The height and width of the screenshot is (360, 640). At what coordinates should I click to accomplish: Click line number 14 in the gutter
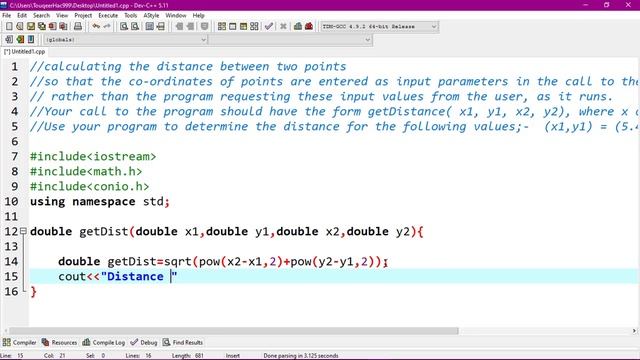[x=11, y=262]
